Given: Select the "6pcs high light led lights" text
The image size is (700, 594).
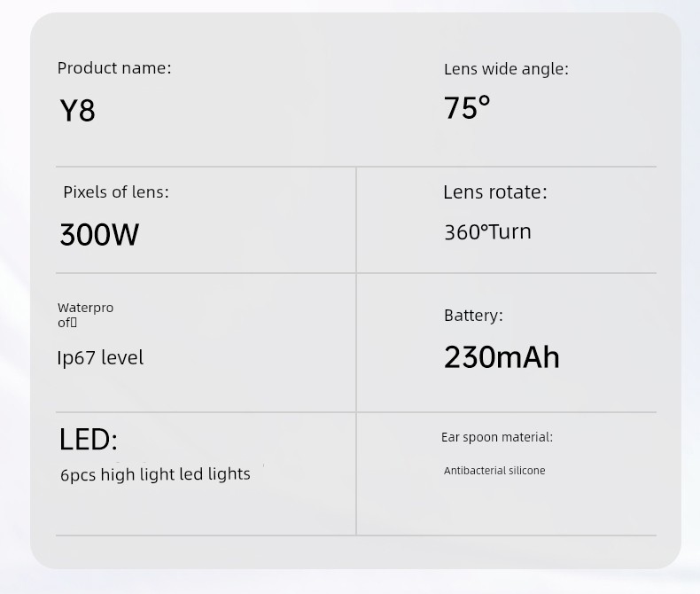Looking at the screenshot, I should click(x=155, y=474).
